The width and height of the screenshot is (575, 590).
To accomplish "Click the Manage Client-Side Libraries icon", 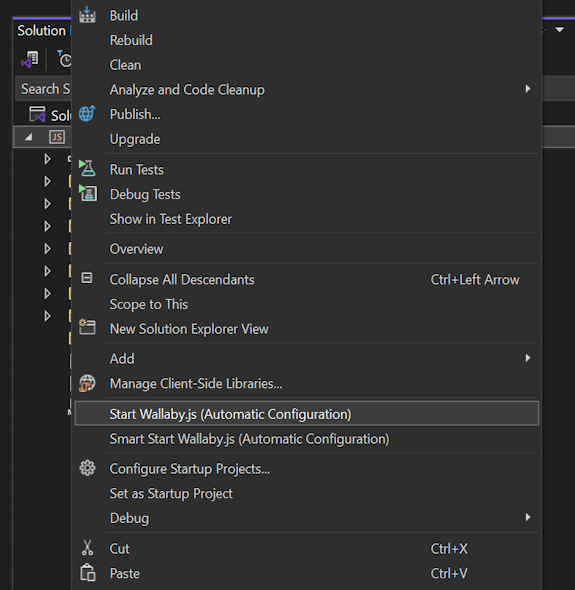I will [x=87, y=383].
